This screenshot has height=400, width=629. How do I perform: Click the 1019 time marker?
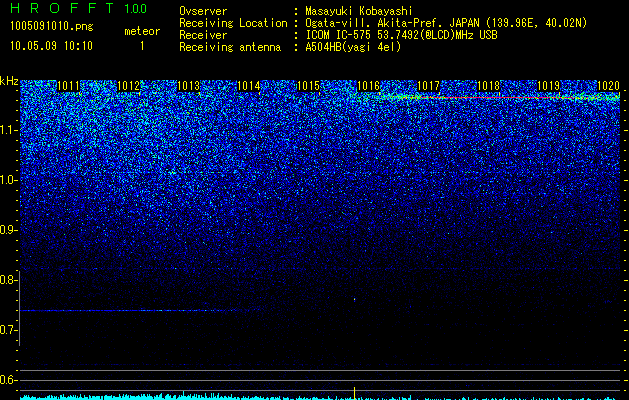(x=548, y=86)
